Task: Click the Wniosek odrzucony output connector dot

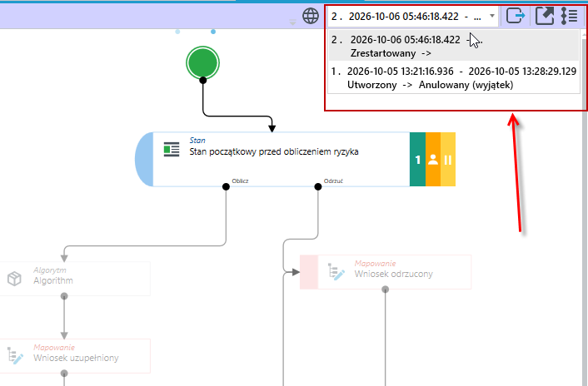Action: [385, 289]
